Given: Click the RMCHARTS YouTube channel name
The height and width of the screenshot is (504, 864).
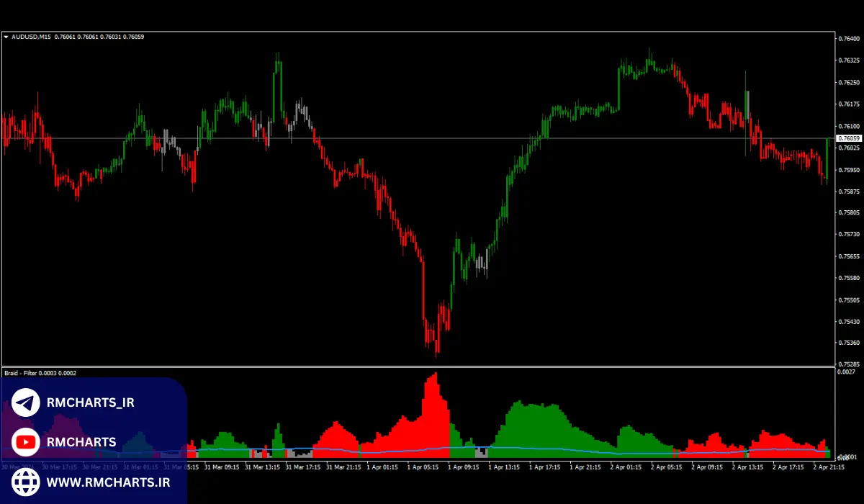Looking at the screenshot, I should 81,442.
